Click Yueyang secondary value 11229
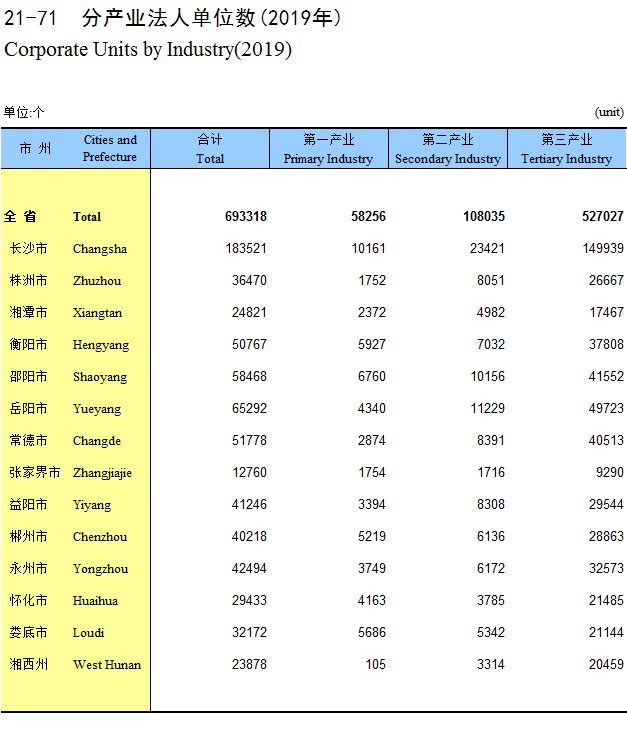This screenshot has height=745, width=627. 487,409
